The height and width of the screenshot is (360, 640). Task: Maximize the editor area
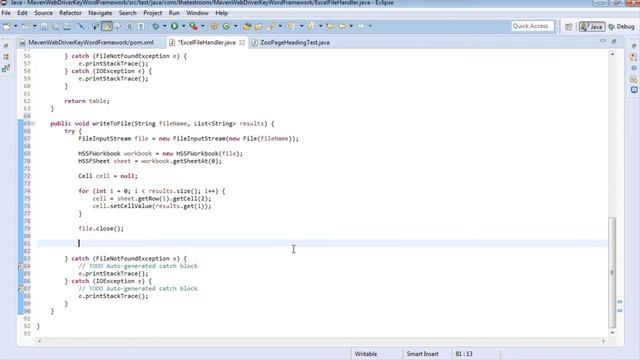click(x=614, y=41)
